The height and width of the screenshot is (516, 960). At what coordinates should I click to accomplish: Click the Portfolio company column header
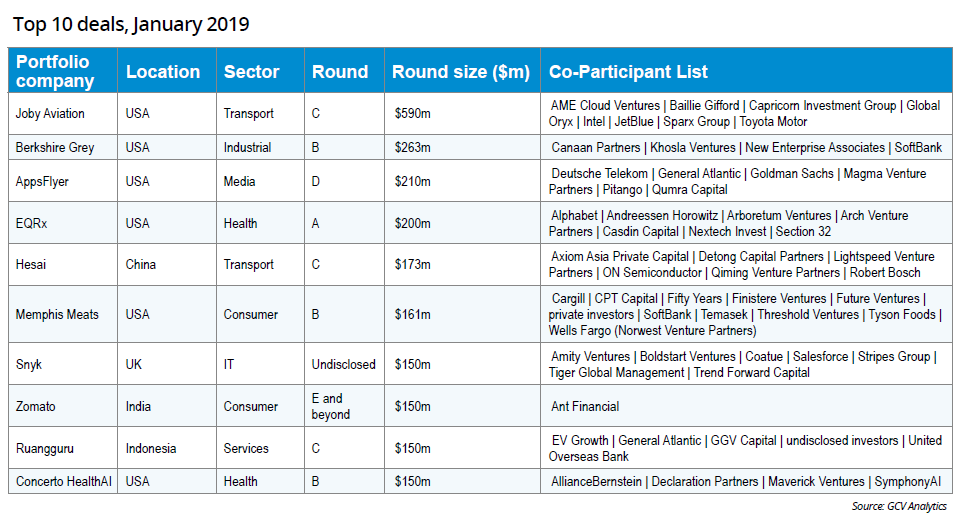coord(55,72)
